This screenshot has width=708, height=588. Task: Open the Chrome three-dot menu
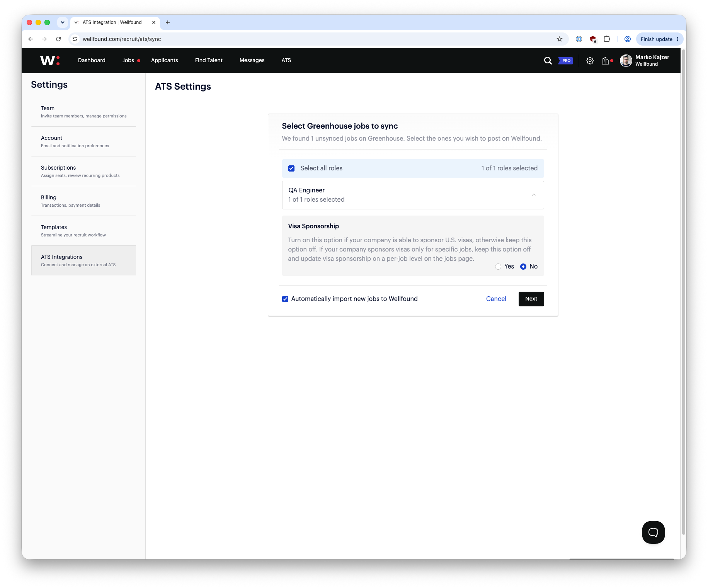(677, 39)
